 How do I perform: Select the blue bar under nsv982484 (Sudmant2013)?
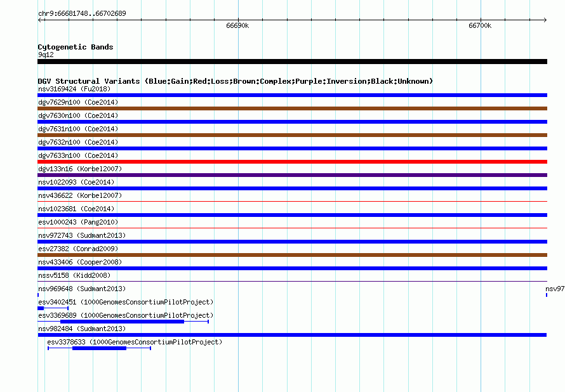(292, 335)
